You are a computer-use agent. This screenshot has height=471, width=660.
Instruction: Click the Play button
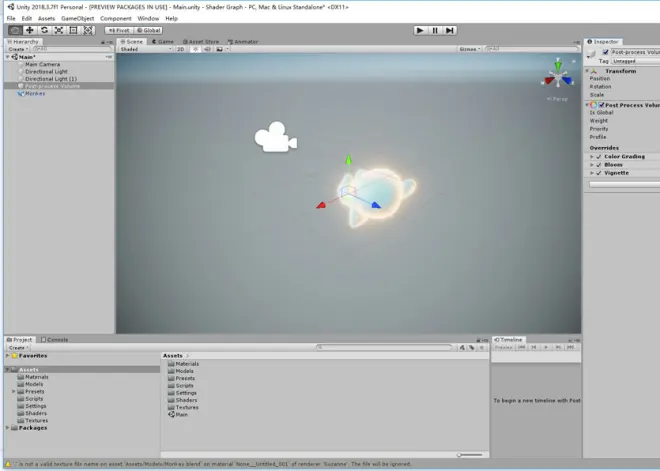(x=420, y=30)
